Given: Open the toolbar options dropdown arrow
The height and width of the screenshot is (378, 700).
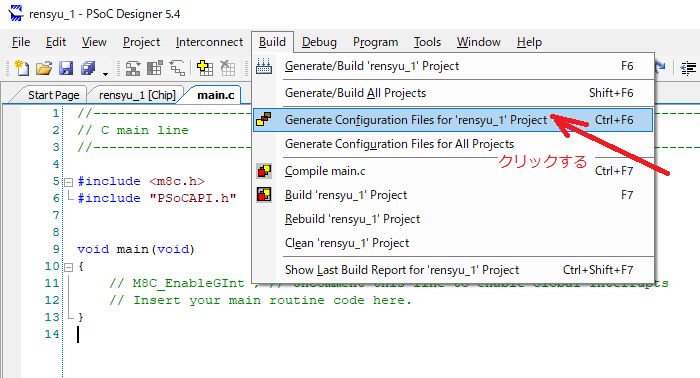Looking at the screenshot, I should point(105,74).
